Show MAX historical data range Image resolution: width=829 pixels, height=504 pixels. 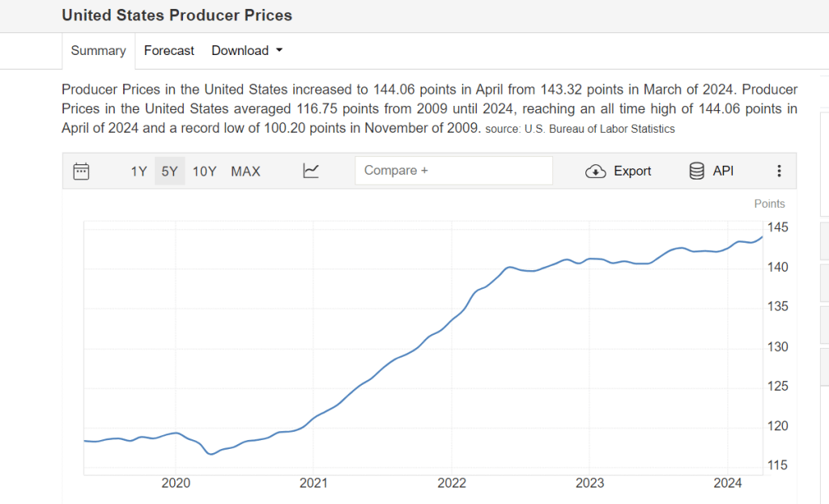[245, 171]
